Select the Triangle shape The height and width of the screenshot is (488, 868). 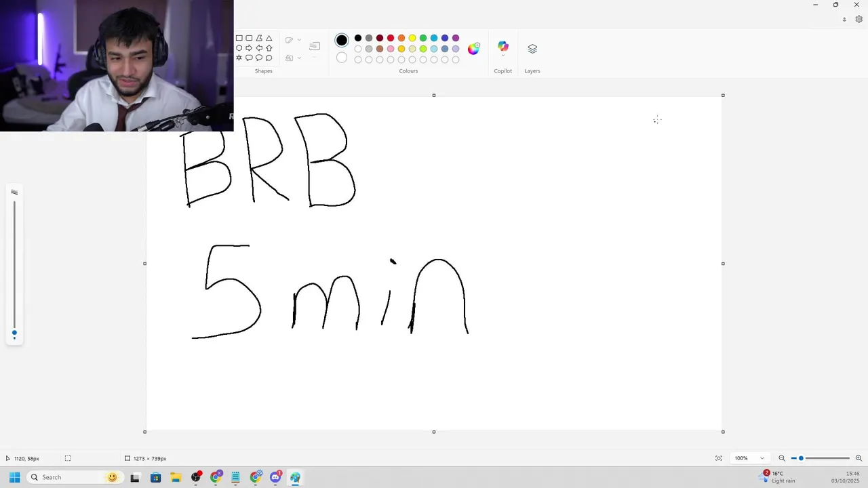(269, 39)
